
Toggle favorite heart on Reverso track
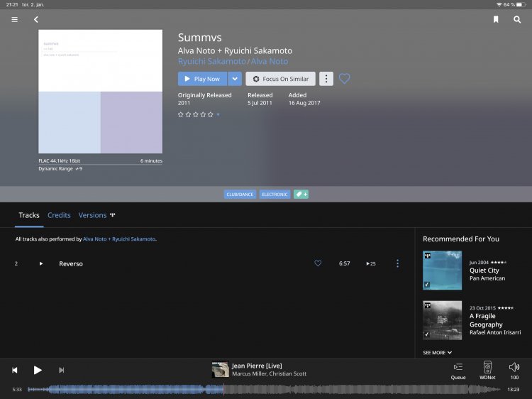click(x=318, y=263)
